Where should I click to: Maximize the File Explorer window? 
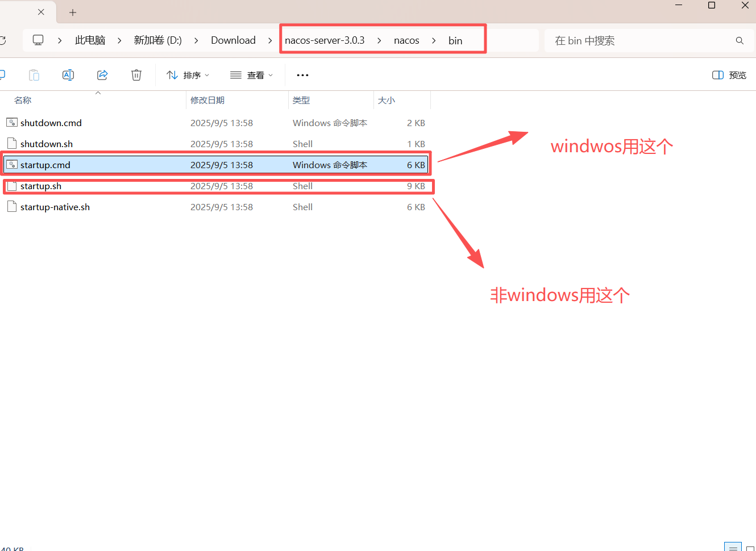point(712,5)
